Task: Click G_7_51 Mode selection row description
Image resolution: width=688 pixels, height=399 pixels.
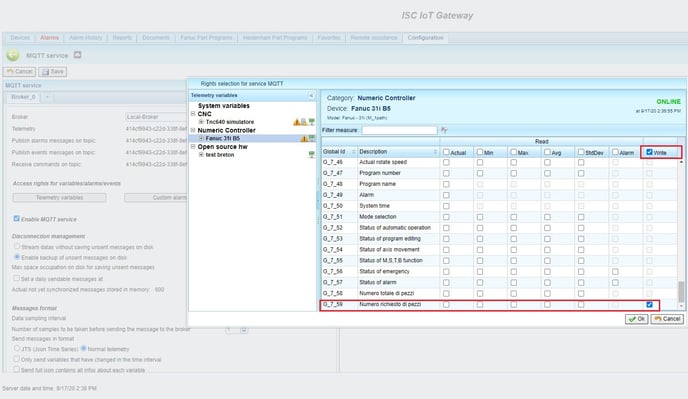Action: (378, 217)
